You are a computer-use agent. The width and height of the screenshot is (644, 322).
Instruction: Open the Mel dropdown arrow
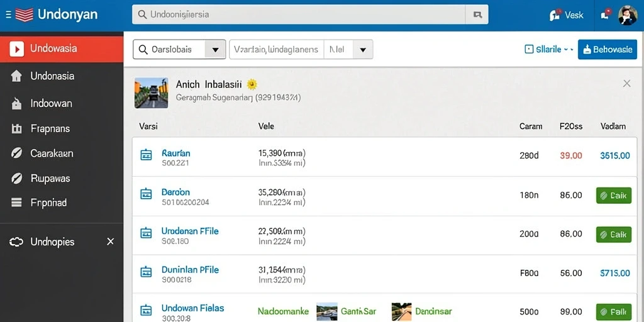[362, 50]
